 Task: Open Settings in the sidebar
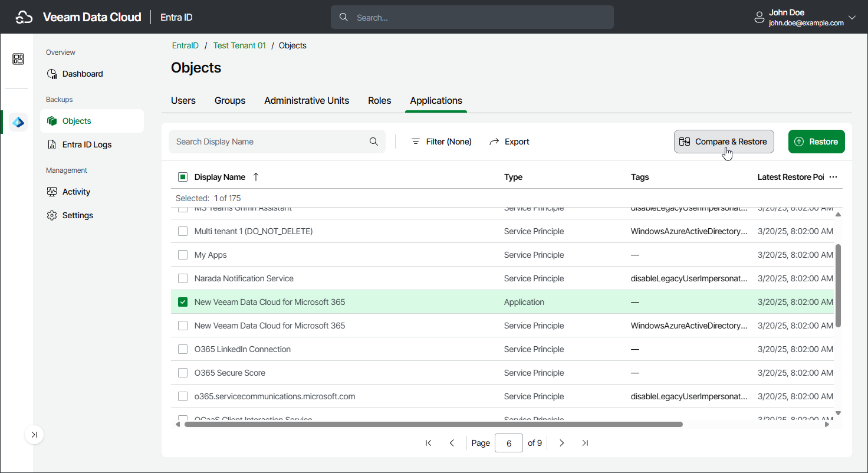(92, 215)
